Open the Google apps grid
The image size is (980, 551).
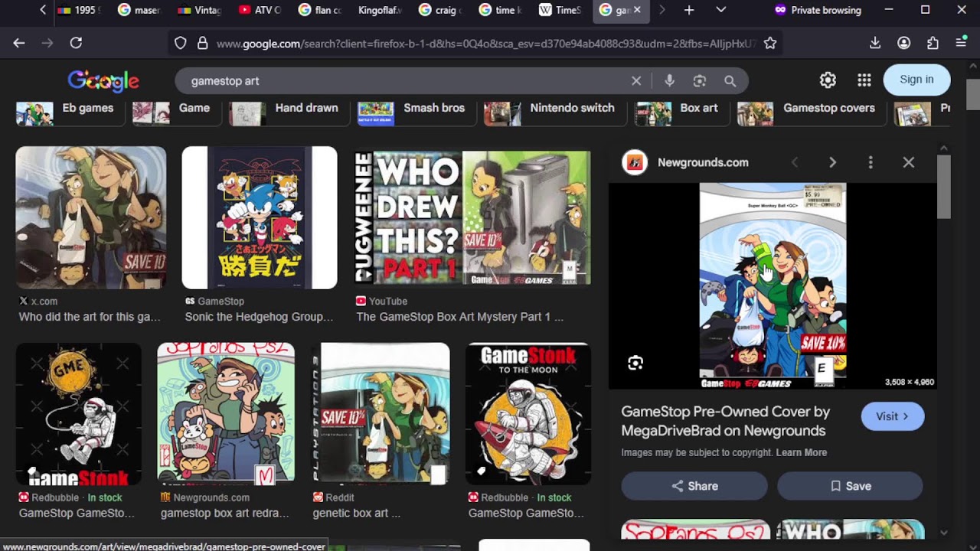click(x=864, y=80)
